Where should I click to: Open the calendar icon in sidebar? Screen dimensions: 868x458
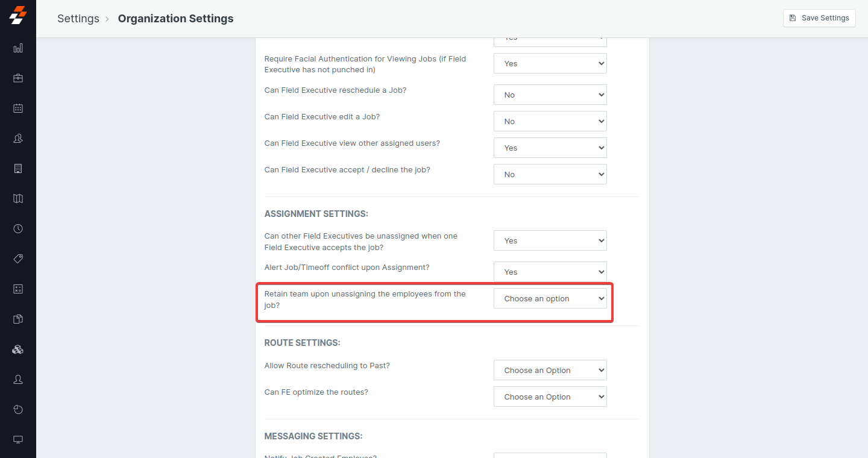click(18, 108)
